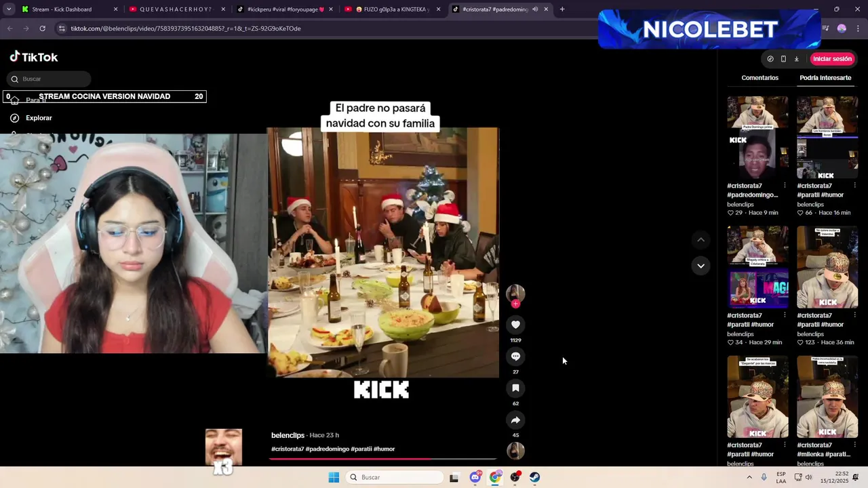
Task: Show hidden system tray icons
Action: pyautogui.click(x=749, y=477)
